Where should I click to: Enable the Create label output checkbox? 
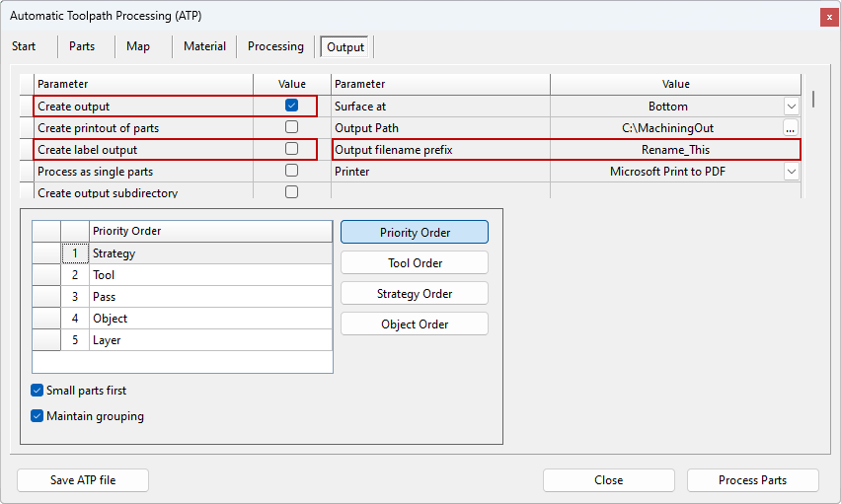coord(291,149)
